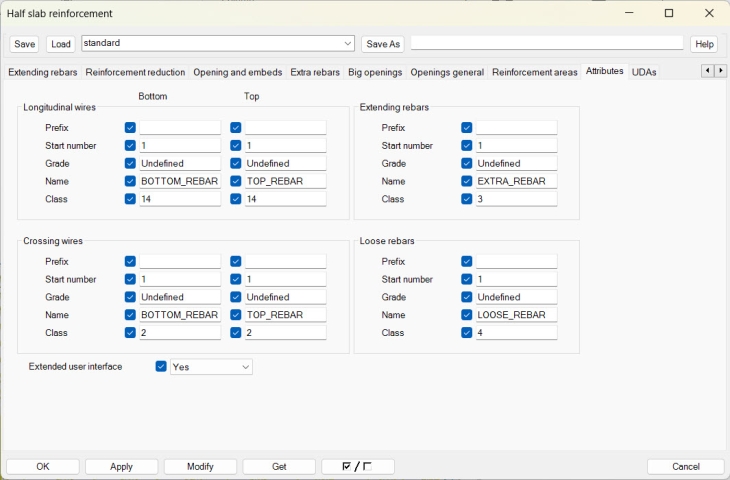The image size is (730, 480).
Task: Click the Loose rebars Name field
Action: click(516, 315)
